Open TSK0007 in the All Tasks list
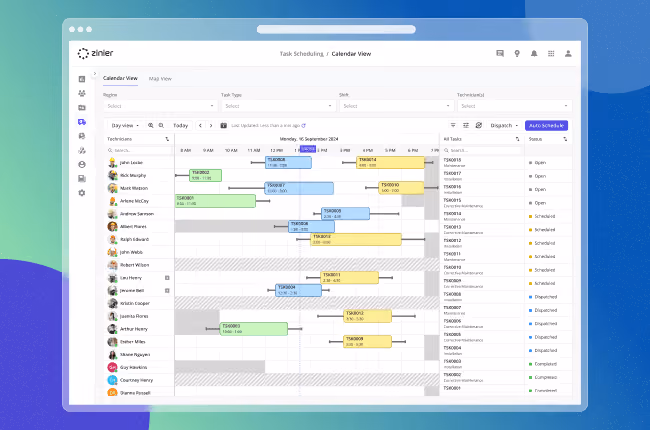This screenshot has height=430, width=650. pyautogui.click(x=452, y=308)
